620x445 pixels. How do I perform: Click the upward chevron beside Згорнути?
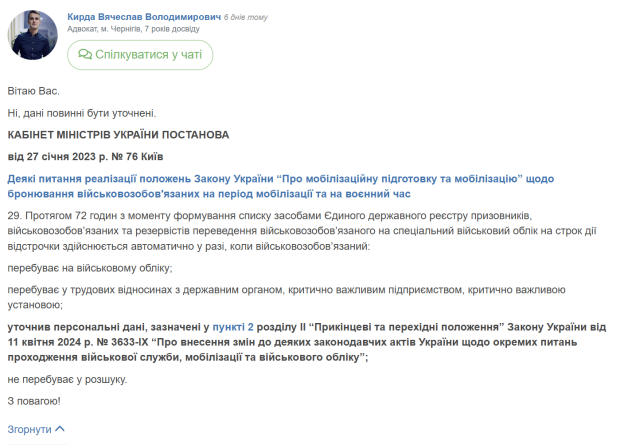pyautogui.click(x=60, y=429)
